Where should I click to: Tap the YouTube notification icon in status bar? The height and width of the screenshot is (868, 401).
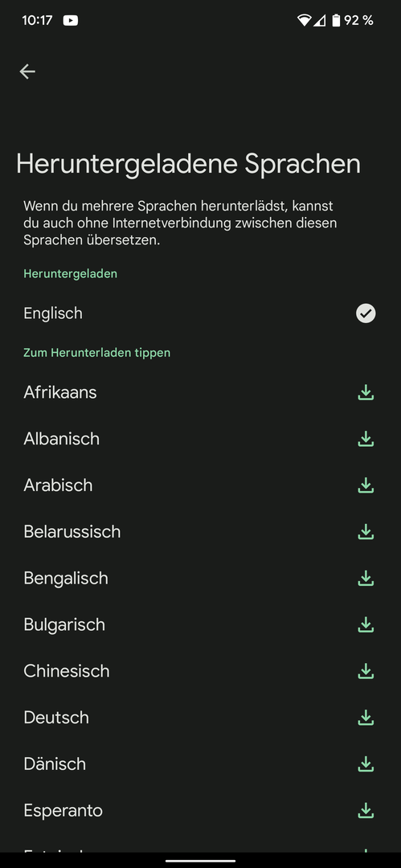(x=71, y=20)
